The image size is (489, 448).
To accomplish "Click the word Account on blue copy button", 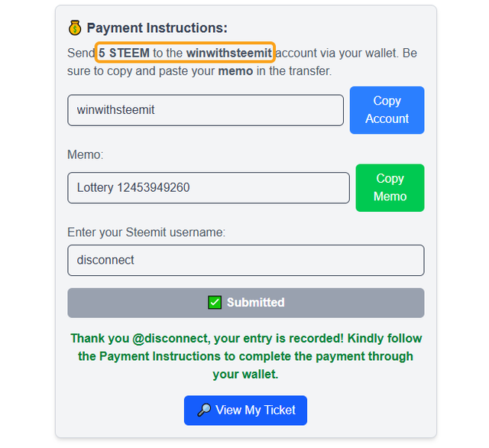I will pos(387,118).
